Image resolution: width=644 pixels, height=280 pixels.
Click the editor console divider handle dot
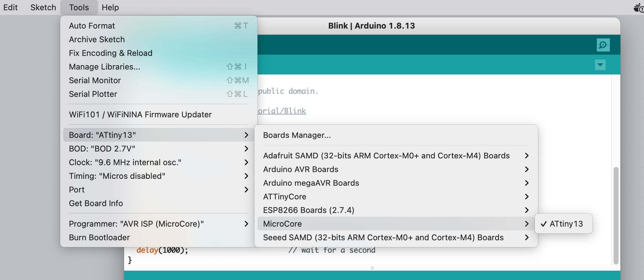coord(372,268)
